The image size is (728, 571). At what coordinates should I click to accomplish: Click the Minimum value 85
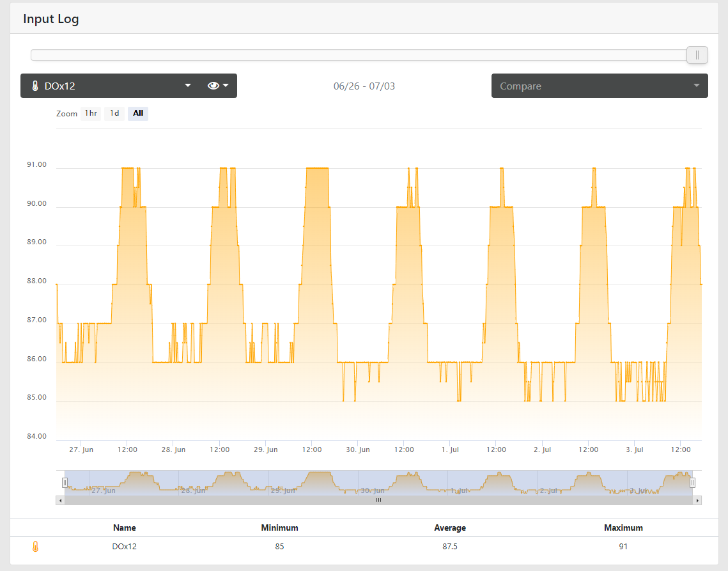tap(279, 546)
